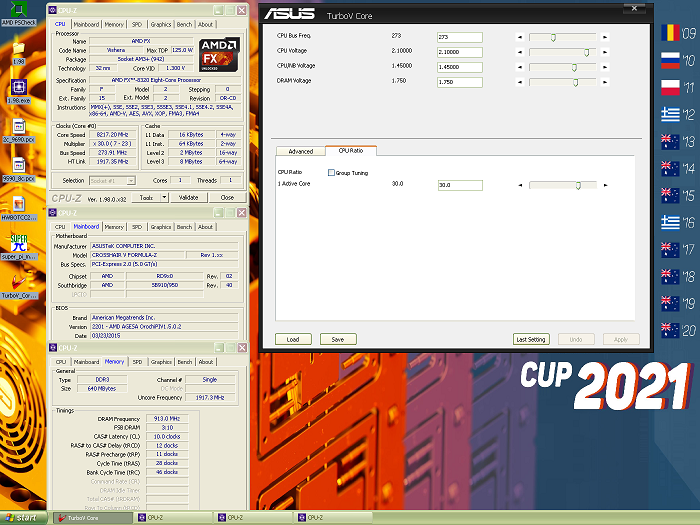Click the 1 Active Core ratio slider
This screenshot has width=700, height=525.
click(578, 185)
